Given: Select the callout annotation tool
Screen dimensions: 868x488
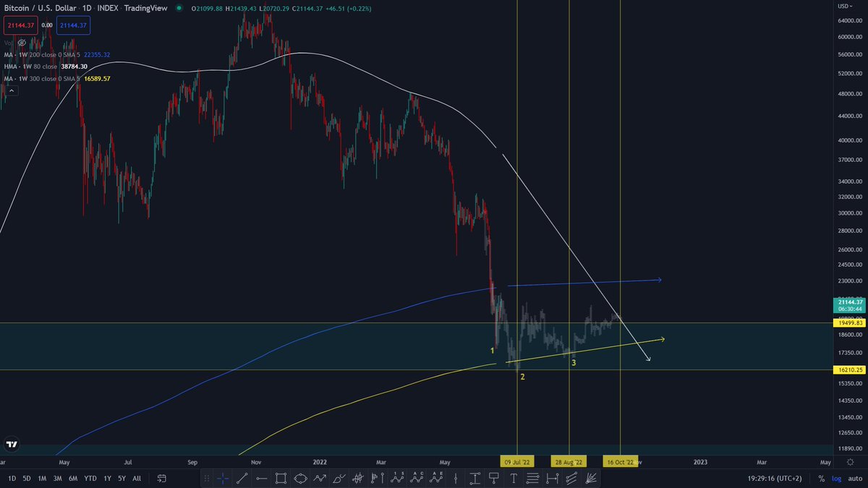Looking at the screenshot, I should pyautogui.click(x=493, y=478).
